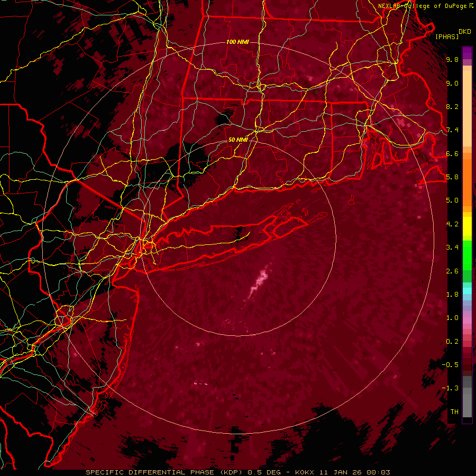Select the 1.0 value on the color scale
The height and width of the screenshot is (476, 476).
pyautogui.click(x=452, y=318)
